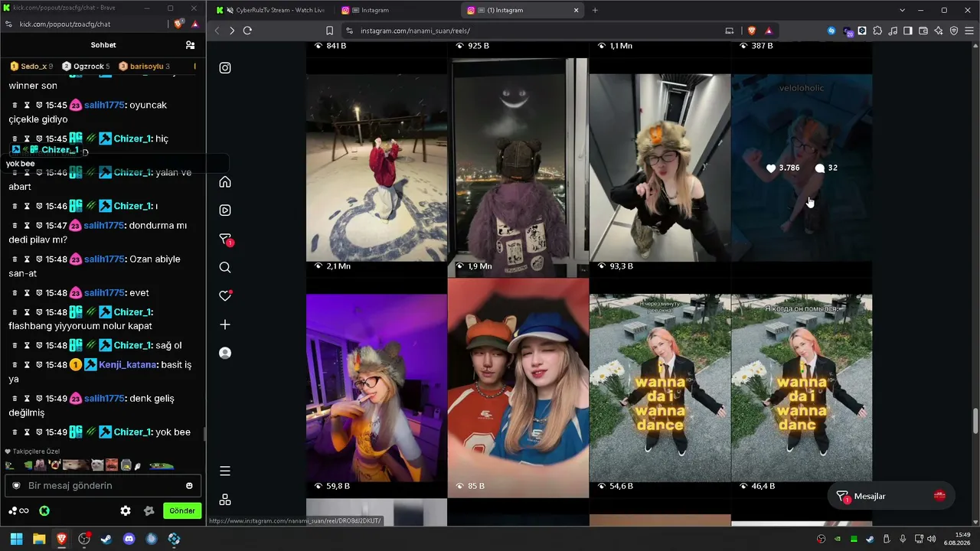Image resolution: width=980 pixels, height=551 pixels.
Task: Open Instagram logo in left sidebar
Action: (x=225, y=68)
